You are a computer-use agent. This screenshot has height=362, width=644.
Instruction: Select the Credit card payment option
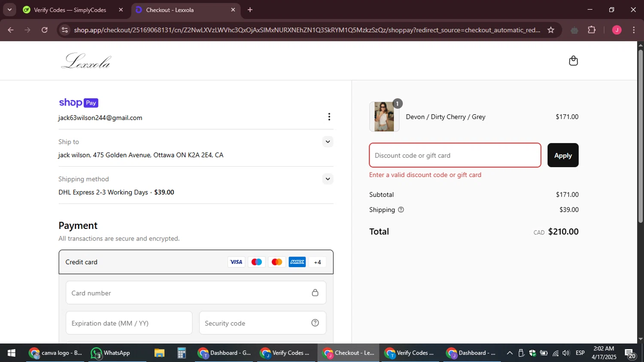pyautogui.click(x=196, y=262)
